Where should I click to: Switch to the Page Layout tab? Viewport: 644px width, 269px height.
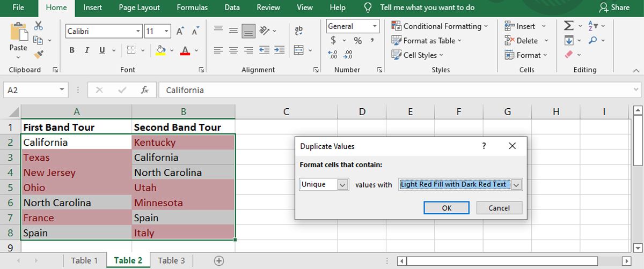140,8
